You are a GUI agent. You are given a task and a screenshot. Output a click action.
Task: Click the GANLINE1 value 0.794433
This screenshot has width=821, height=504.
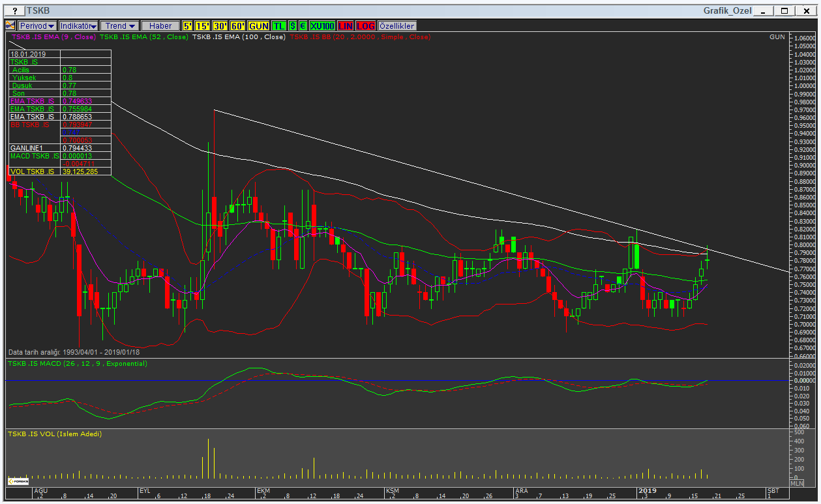point(76,148)
